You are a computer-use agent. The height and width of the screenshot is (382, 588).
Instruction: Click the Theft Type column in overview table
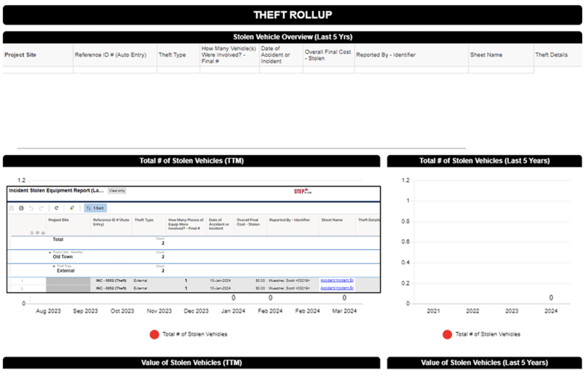point(172,55)
